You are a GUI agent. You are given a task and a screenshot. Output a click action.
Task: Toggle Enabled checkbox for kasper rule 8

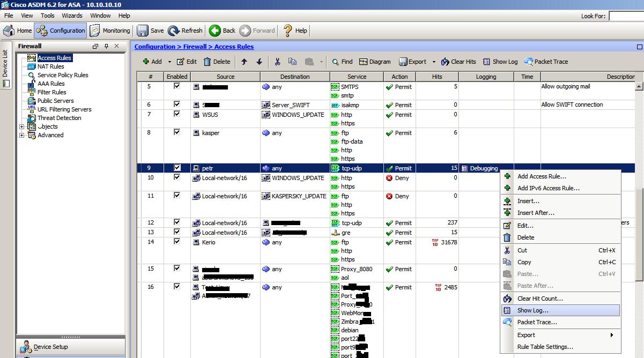pyautogui.click(x=177, y=132)
